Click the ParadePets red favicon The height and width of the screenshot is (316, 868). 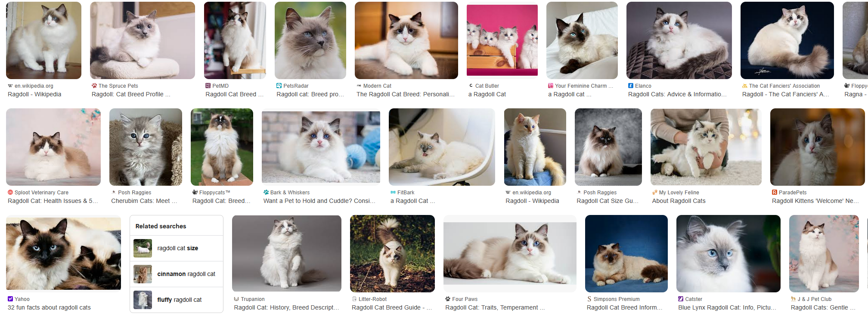pyautogui.click(x=775, y=193)
